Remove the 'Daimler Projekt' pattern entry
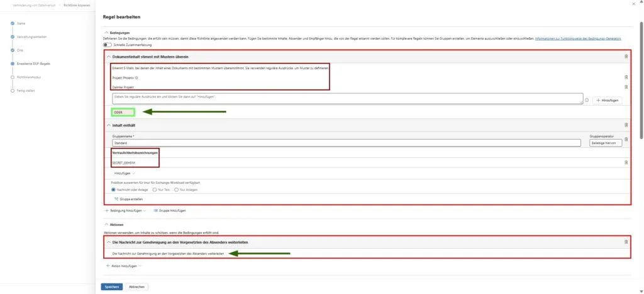Viewport: 644px width, 294px height. 626,87
